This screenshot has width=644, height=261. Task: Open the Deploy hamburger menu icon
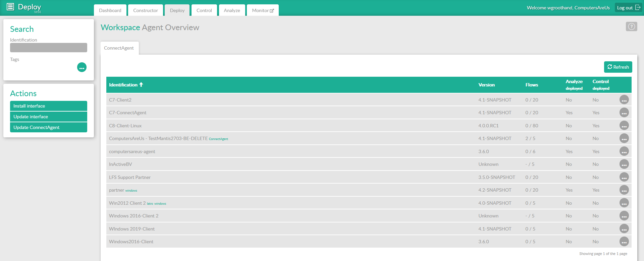(x=10, y=7)
